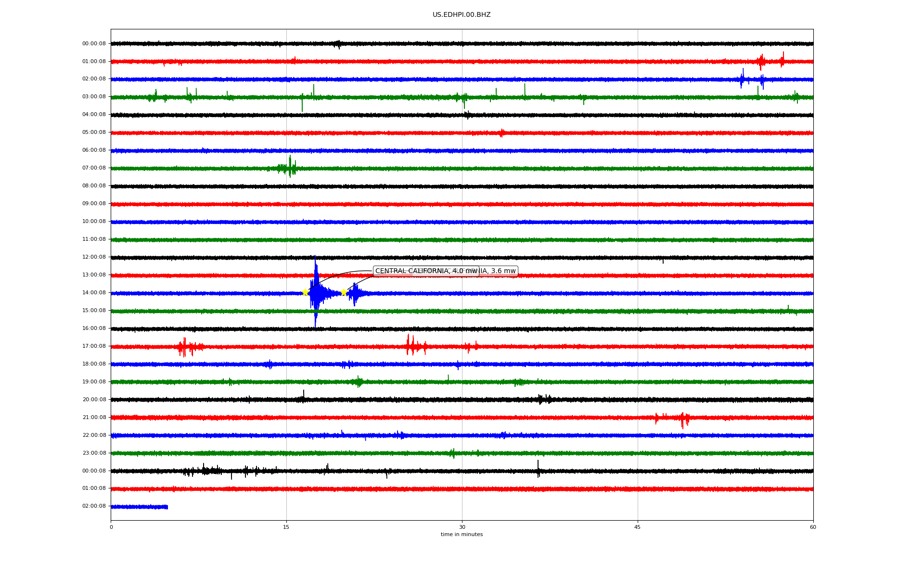Click the 30 tick on the x-axis

coord(462,527)
